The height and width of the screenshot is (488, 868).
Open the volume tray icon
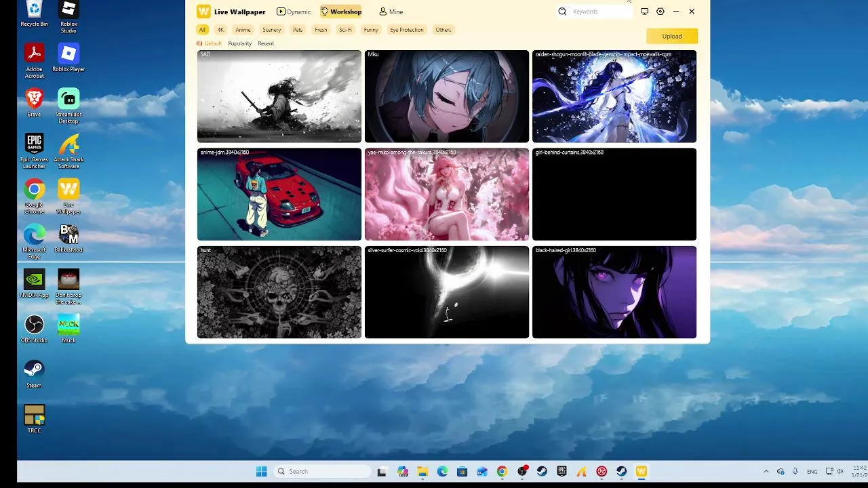(840, 472)
